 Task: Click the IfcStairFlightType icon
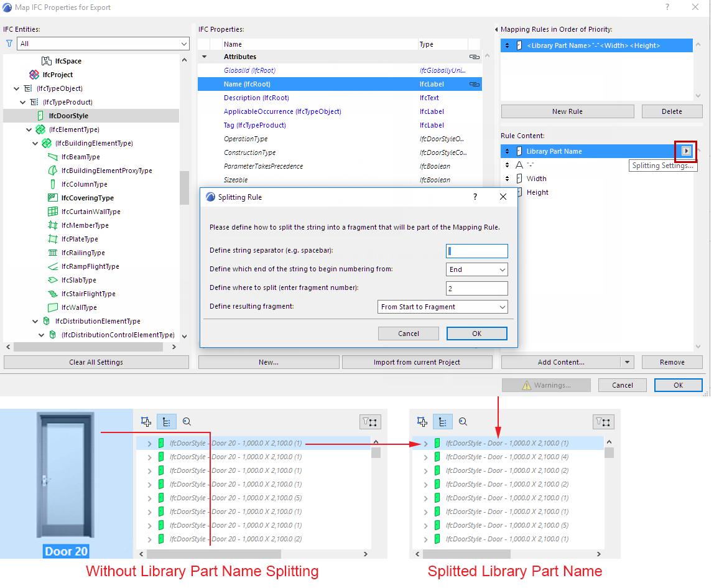(x=53, y=294)
